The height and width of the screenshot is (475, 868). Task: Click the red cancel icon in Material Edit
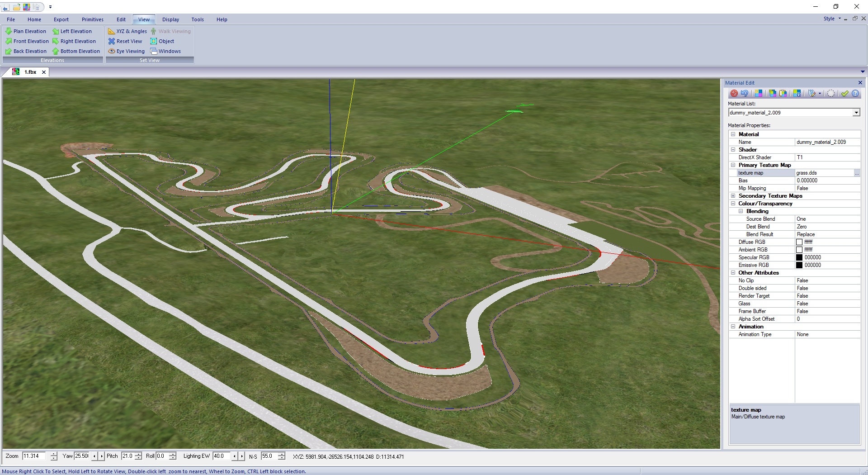[x=734, y=93]
